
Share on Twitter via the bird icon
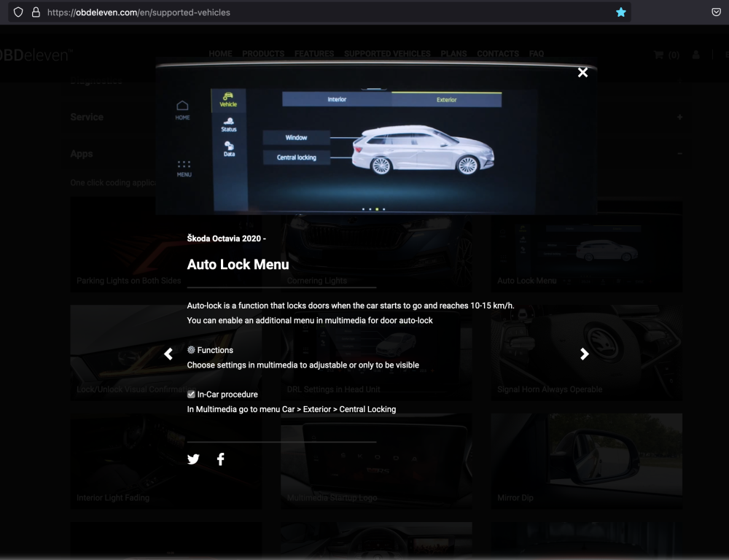click(193, 459)
